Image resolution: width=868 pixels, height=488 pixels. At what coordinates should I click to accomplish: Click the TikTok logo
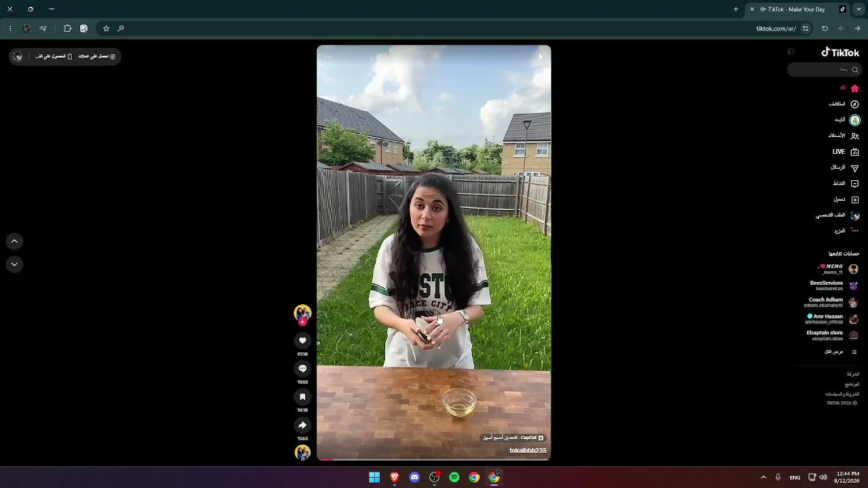pos(840,52)
